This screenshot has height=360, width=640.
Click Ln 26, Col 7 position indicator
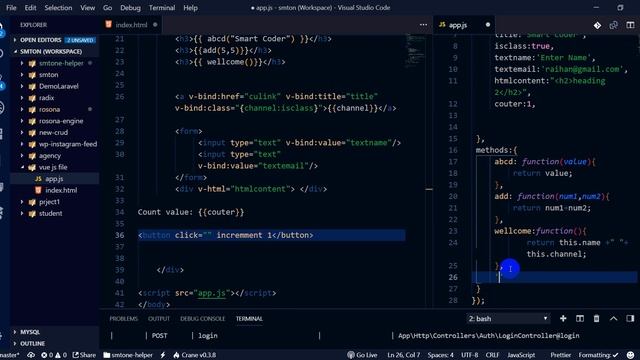pos(403,355)
